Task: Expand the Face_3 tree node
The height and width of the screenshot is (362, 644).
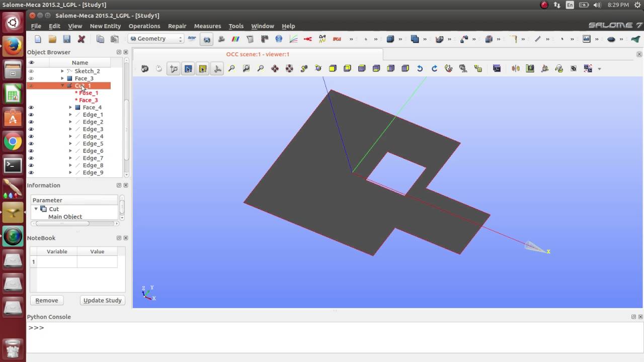Action: (62, 78)
